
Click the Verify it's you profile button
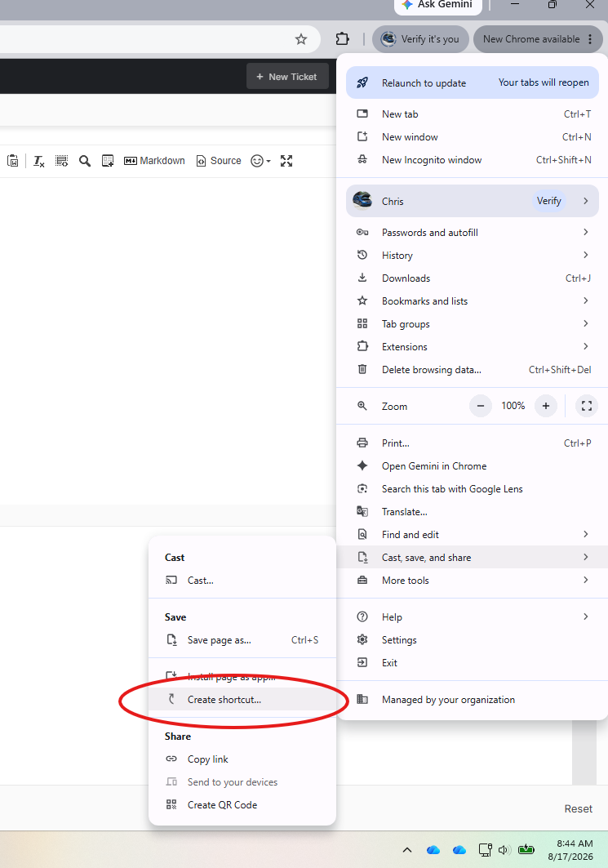click(420, 39)
